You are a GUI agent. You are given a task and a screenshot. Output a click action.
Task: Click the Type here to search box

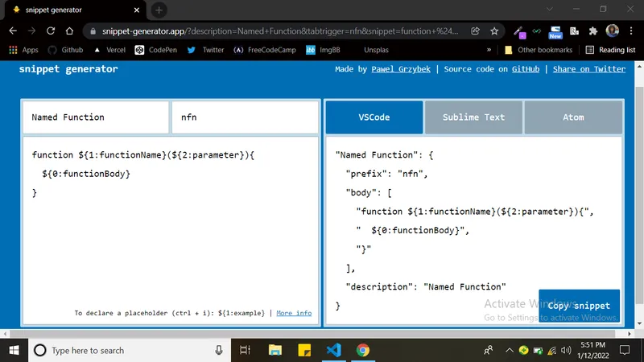(x=130, y=351)
